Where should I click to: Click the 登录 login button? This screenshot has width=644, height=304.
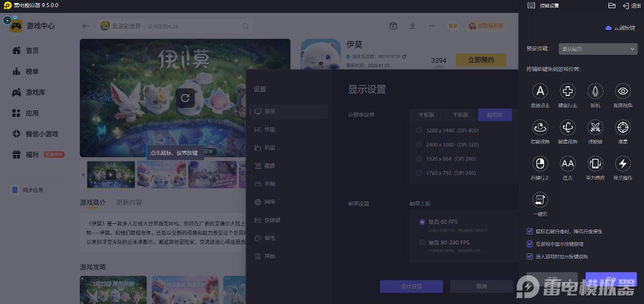[453, 26]
